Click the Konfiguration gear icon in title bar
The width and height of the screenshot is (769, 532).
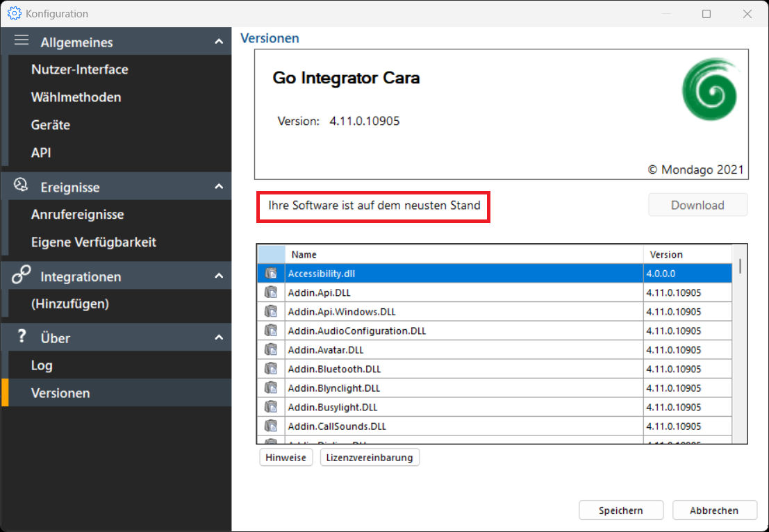(x=14, y=13)
